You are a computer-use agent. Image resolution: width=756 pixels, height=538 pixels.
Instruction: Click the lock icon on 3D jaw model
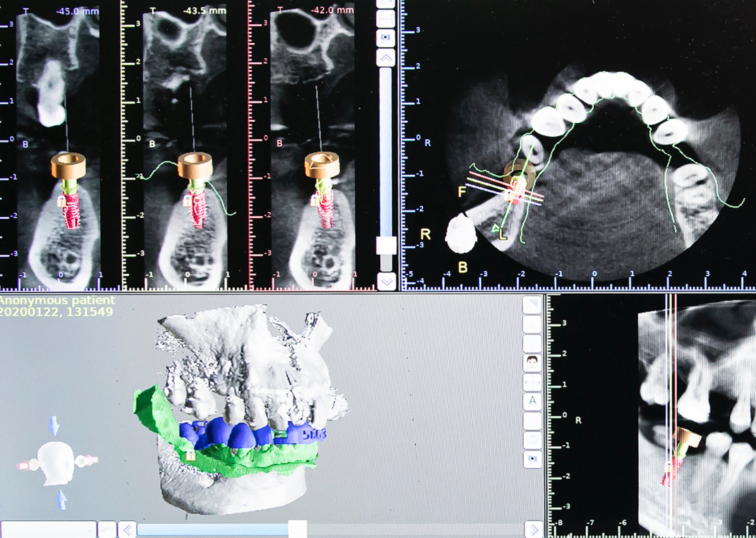pyautogui.click(x=190, y=455)
